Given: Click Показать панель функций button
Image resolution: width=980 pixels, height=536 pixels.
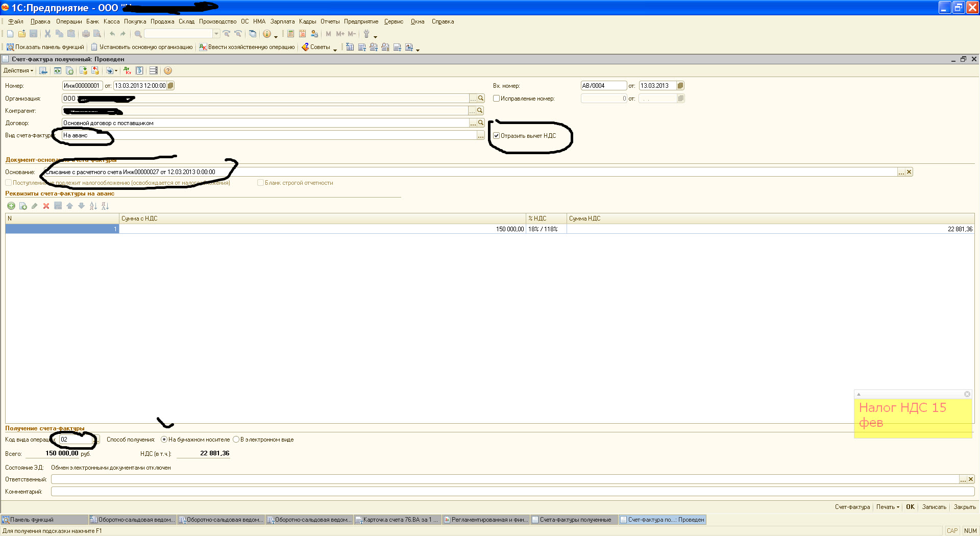Looking at the screenshot, I should [45, 47].
